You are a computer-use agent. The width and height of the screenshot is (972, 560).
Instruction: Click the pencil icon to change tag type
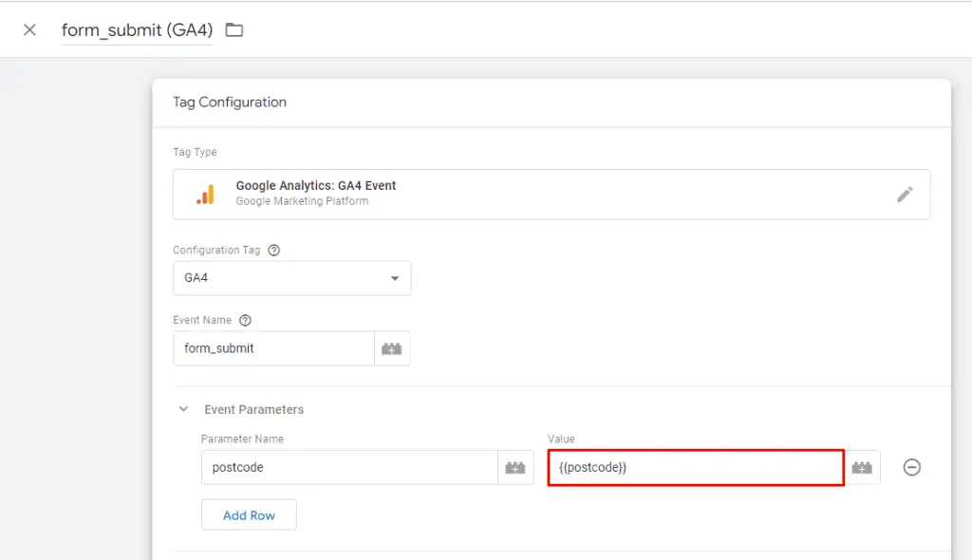click(906, 194)
